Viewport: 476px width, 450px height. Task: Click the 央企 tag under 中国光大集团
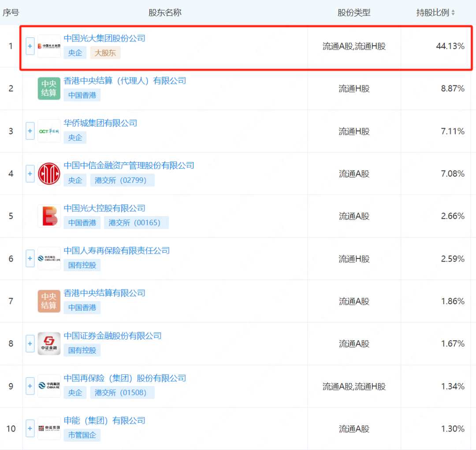click(75, 53)
